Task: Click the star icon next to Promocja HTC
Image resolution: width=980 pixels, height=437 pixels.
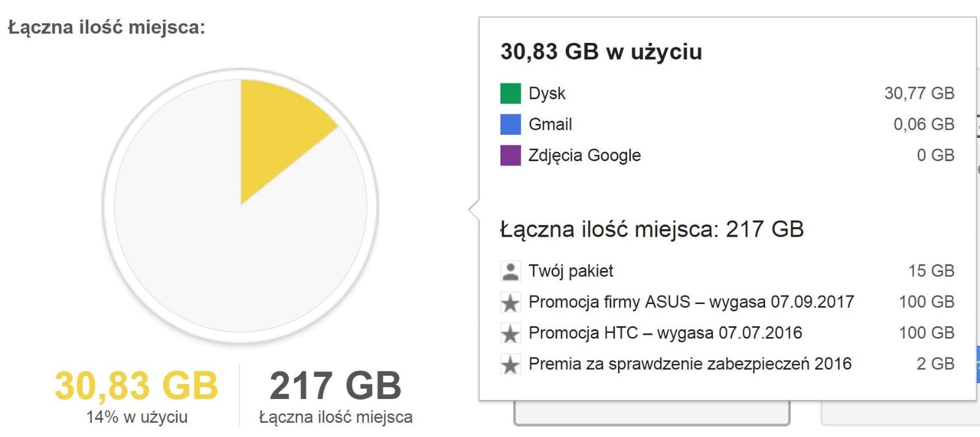Action: tap(510, 333)
